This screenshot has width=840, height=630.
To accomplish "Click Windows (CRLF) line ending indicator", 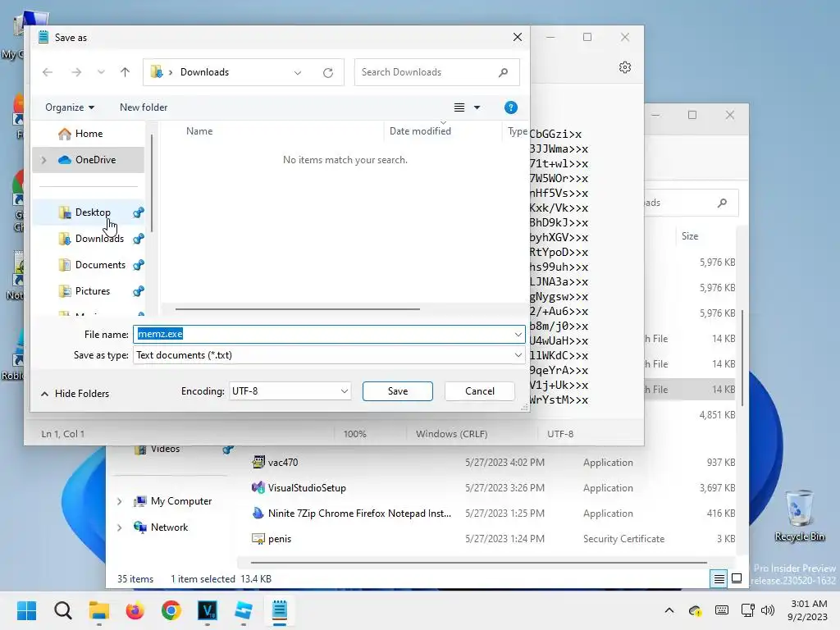I will (452, 434).
